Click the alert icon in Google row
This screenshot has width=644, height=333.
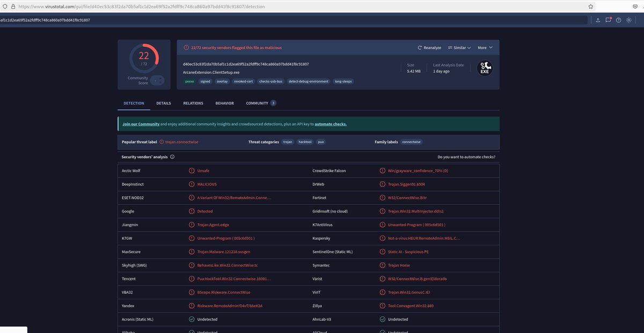(x=192, y=211)
